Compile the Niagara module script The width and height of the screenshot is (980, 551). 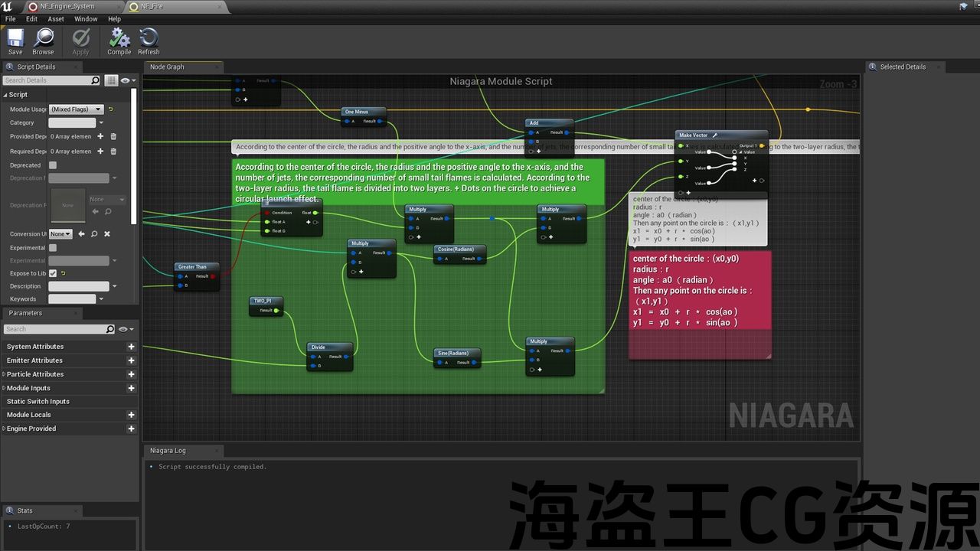[119, 41]
